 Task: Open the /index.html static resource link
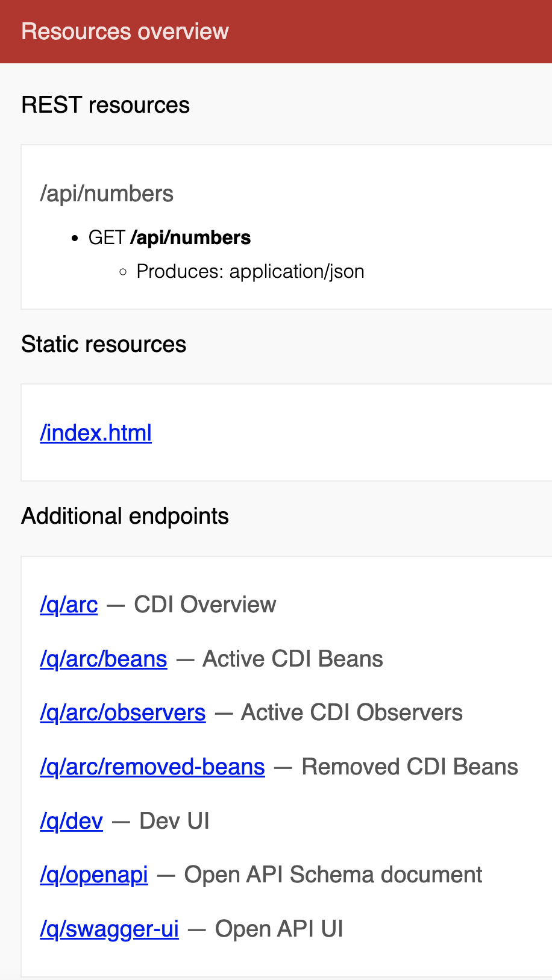coord(95,433)
